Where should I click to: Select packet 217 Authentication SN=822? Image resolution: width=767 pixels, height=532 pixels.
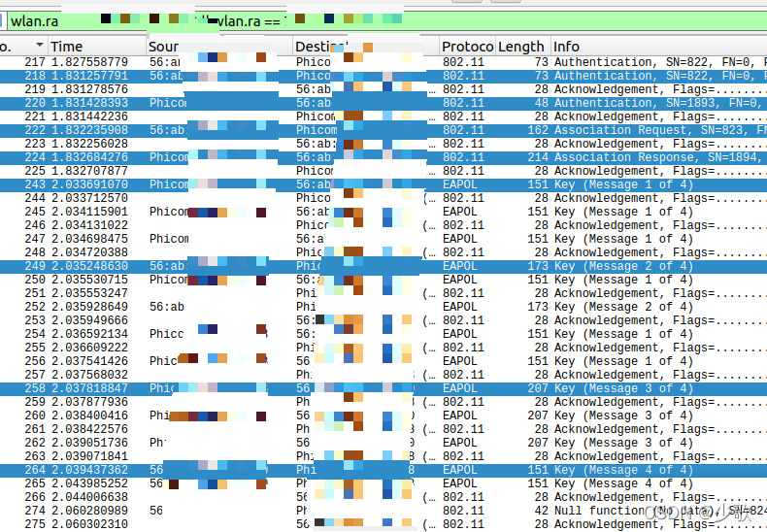(x=383, y=62)
